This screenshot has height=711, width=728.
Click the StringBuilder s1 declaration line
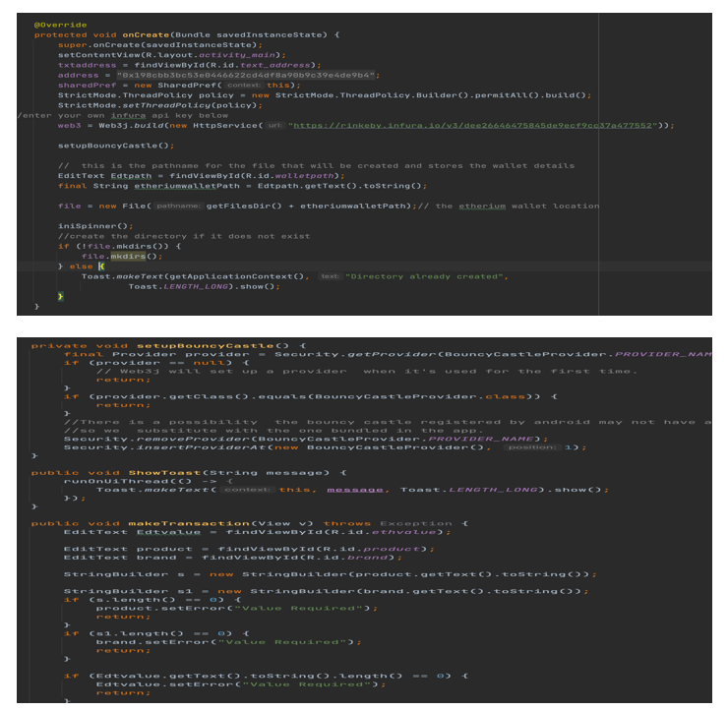pos(327,591)
